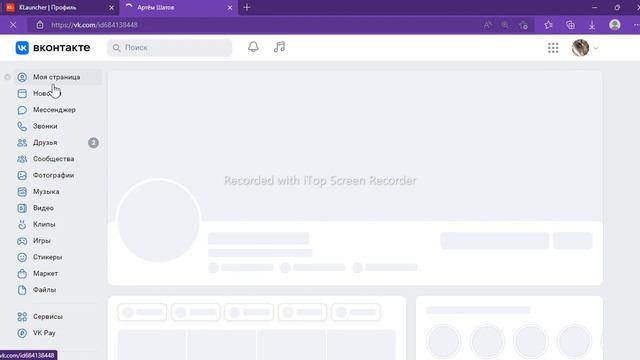
Task: View site information lock icon
Action: tap(40, 25)
